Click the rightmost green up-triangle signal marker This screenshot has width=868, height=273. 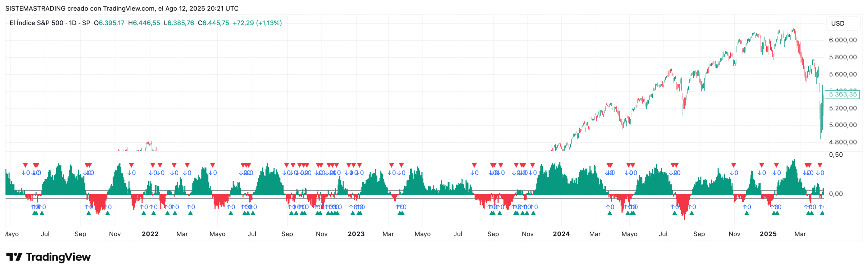pyautogui.click(x=822, y=213)
